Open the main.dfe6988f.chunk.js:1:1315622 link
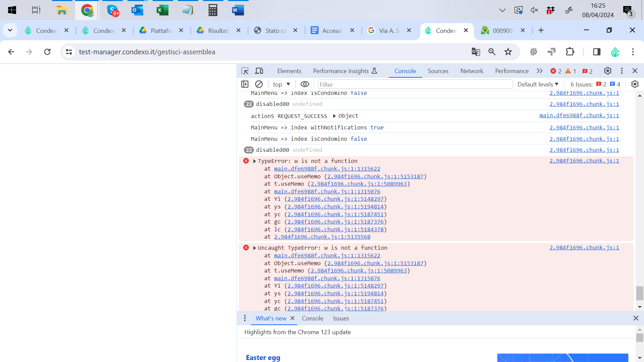The image size is (644, 362). pos(327,169)
